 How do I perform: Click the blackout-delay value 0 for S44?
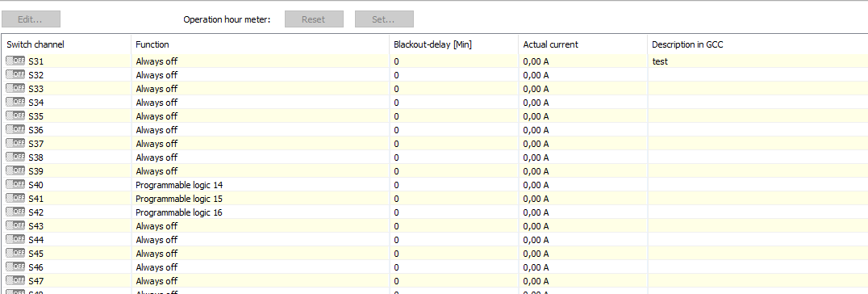click(x=396, y=240)
